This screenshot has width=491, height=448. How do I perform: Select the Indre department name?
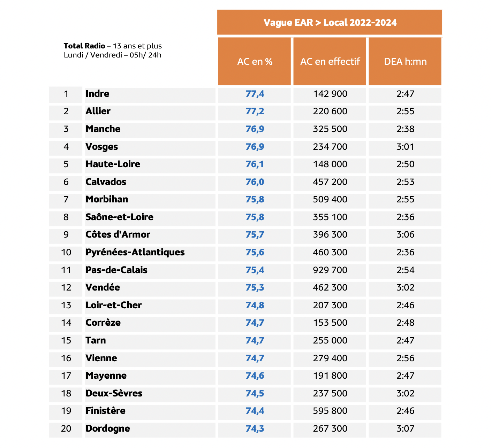97,94
